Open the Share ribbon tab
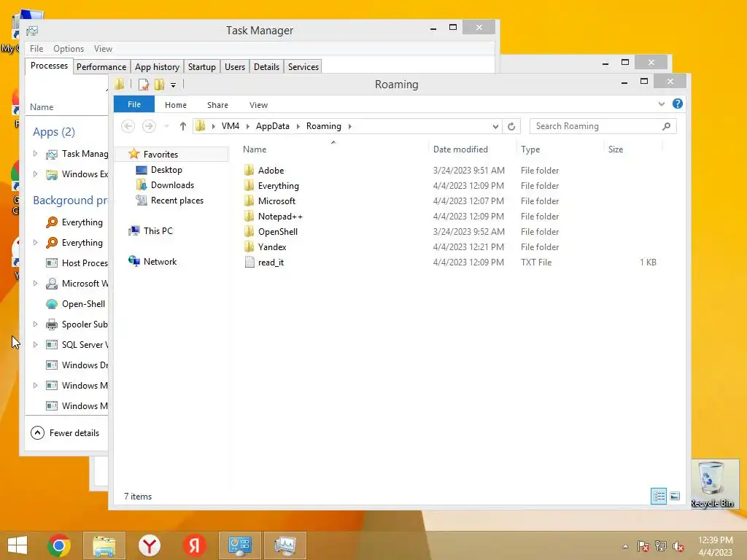The image size is (747, 560). coord(217,105)
